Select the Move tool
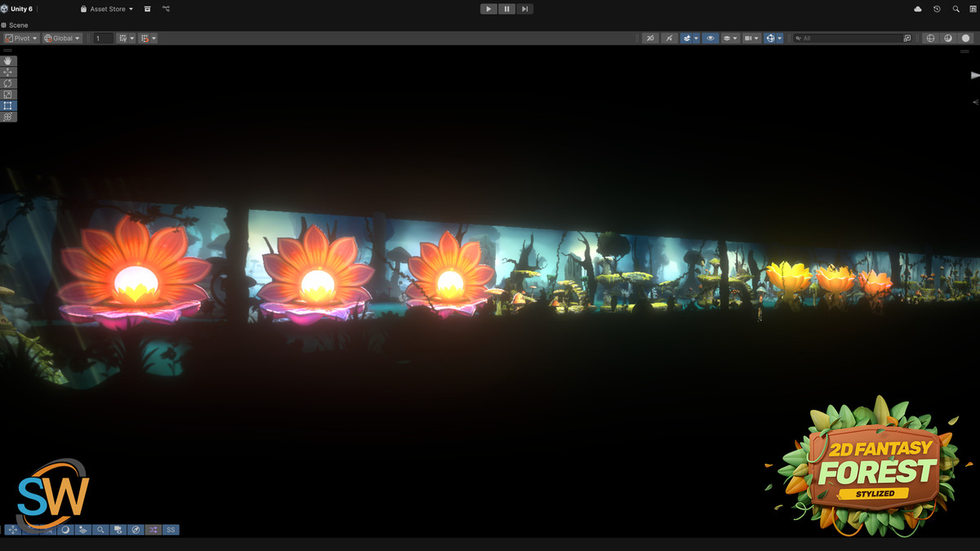 pos(8,72)
